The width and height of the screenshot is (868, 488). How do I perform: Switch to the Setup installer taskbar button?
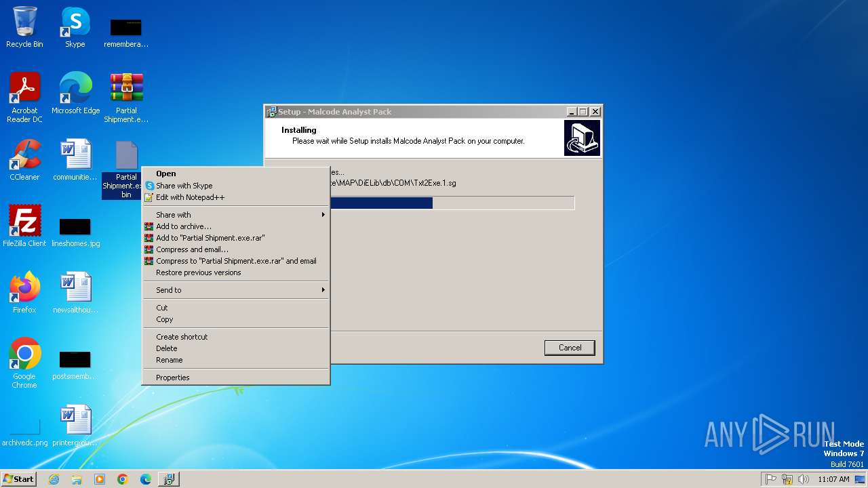(168, 479)
